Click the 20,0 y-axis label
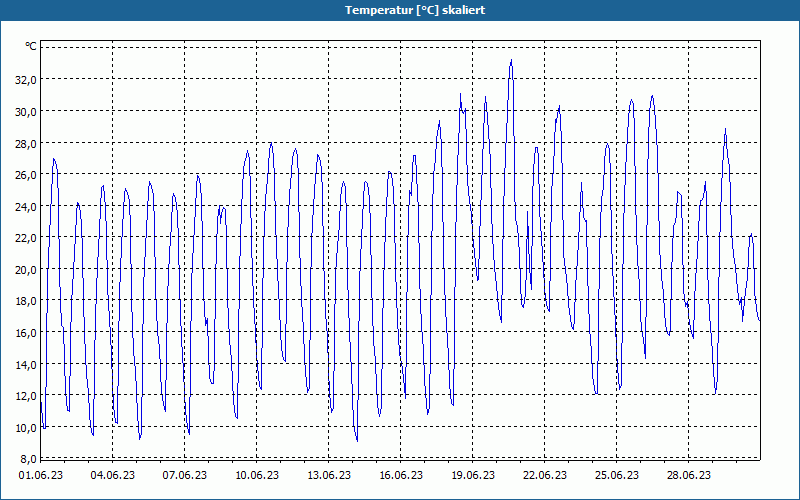 click(x=26, y=270)
